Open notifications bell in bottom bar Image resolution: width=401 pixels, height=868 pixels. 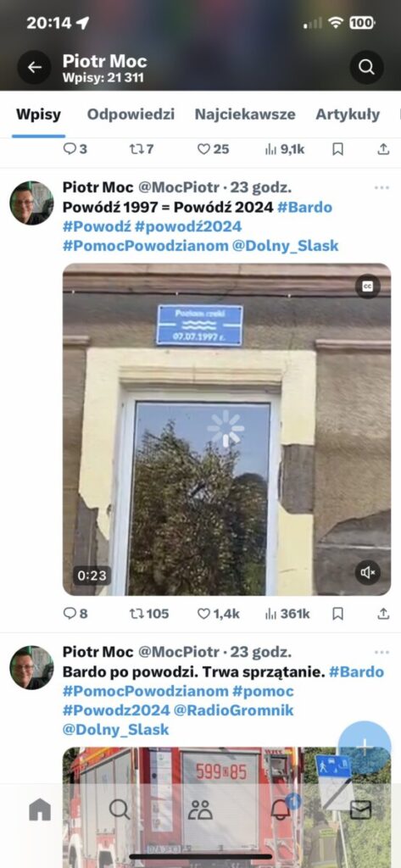(281, 809)
